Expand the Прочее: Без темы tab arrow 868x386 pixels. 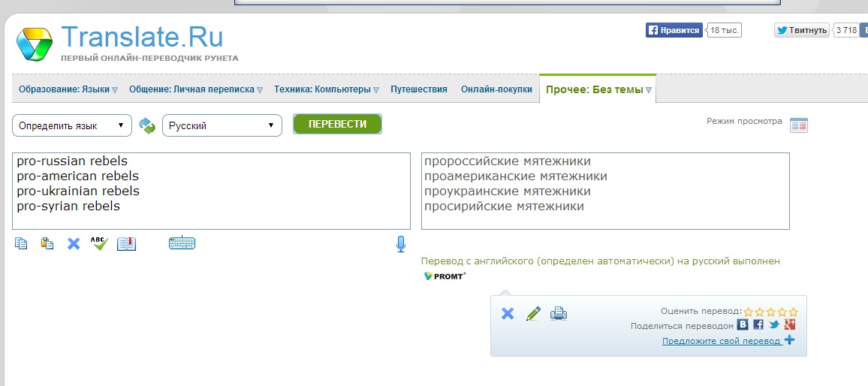pyautogui.click(x=649, y=89)
